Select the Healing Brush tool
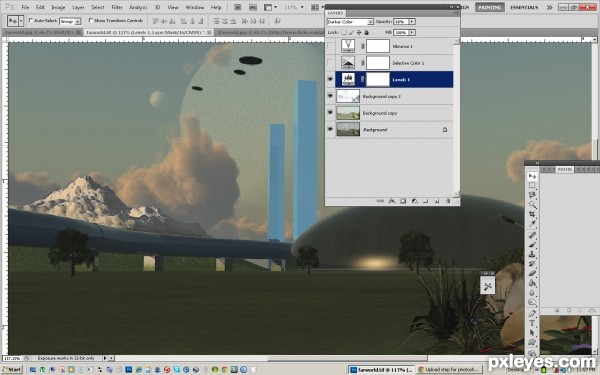 click(532, 235)
